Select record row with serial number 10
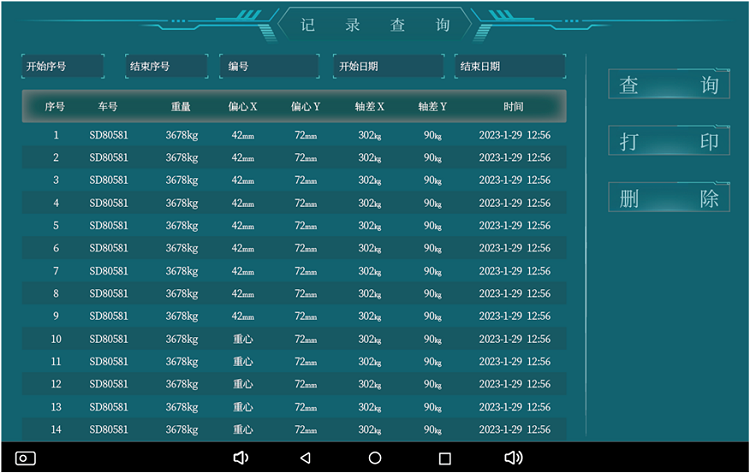This screenshot has width=750, height=473. tap(294, 339)
